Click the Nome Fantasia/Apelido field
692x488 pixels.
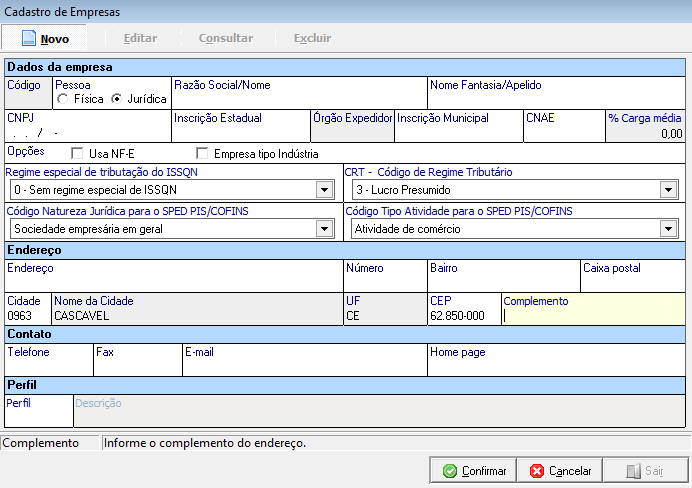click(x=556, y=100)
